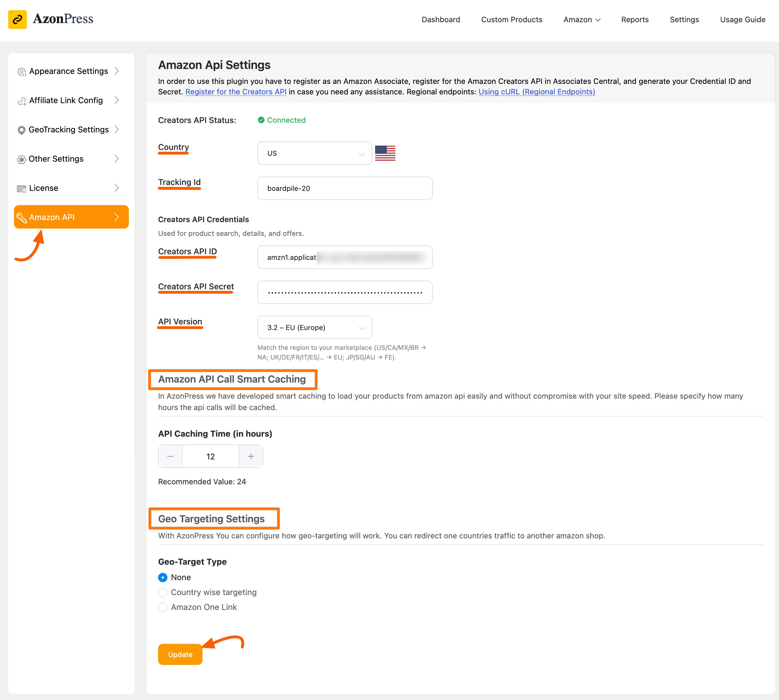The width and height of the screenshot is (779, 700).
Task: Click the Creators API ID input field
Action: coord(345,257)
